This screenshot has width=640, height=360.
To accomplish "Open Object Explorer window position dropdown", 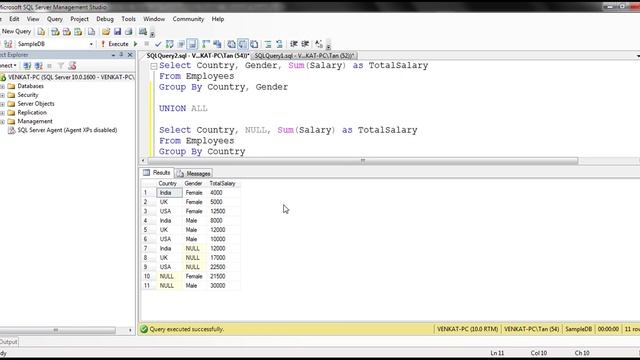I will click(x=113, y=55).
